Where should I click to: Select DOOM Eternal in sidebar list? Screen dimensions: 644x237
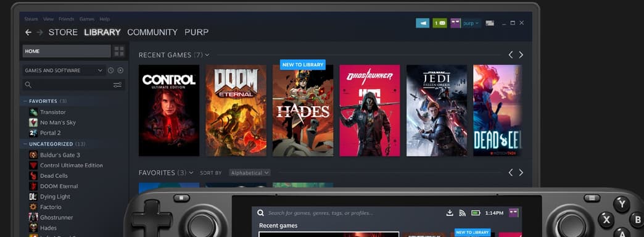click(59, 186)
